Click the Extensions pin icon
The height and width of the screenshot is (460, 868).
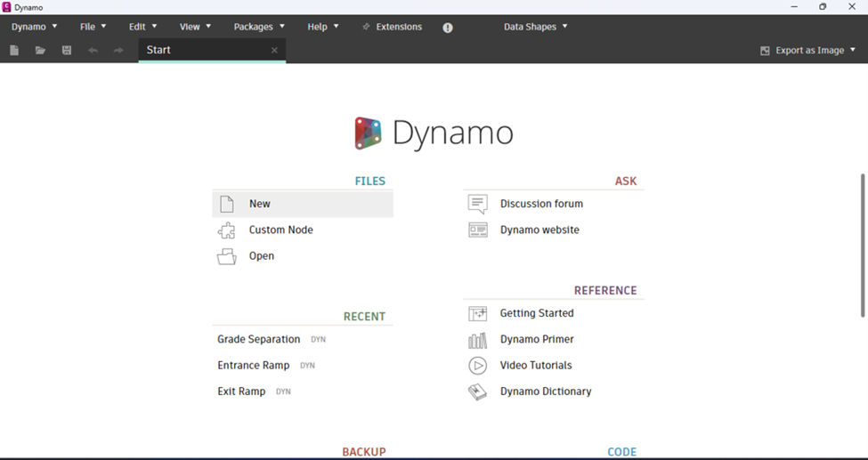pyautogui.click(x=366, y=27)
